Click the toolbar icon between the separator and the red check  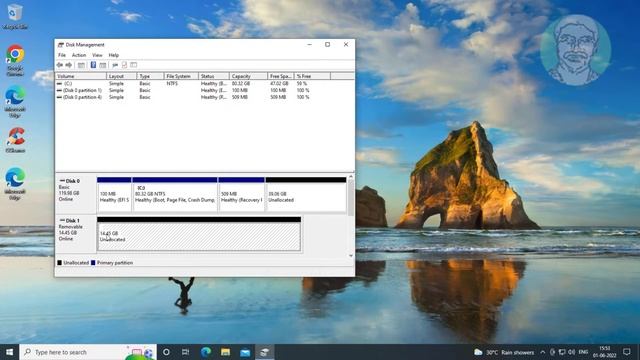[115, 65]
